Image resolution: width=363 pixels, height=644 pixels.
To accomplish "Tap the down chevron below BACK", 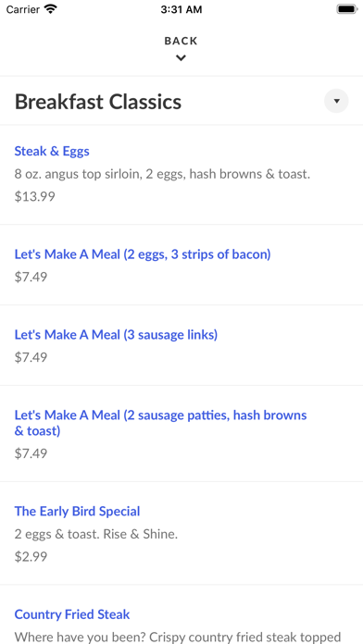I will [181, 58].
